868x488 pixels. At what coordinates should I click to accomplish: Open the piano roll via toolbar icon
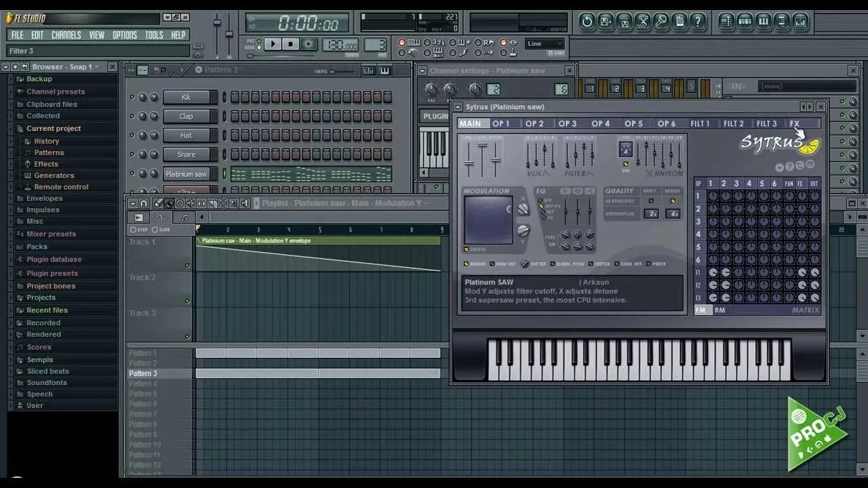tap(764, 22)
